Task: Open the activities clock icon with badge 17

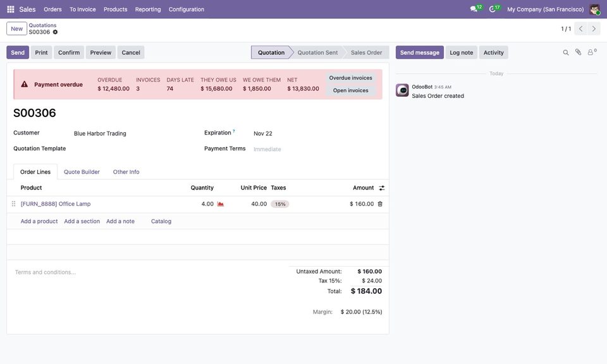Action: pos(494,8)
